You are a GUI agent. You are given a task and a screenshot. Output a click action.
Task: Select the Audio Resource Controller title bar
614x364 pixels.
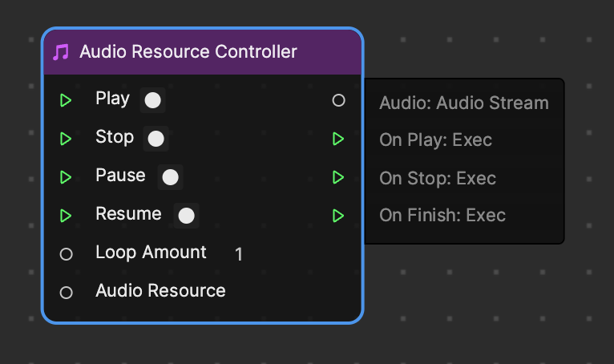202,52
